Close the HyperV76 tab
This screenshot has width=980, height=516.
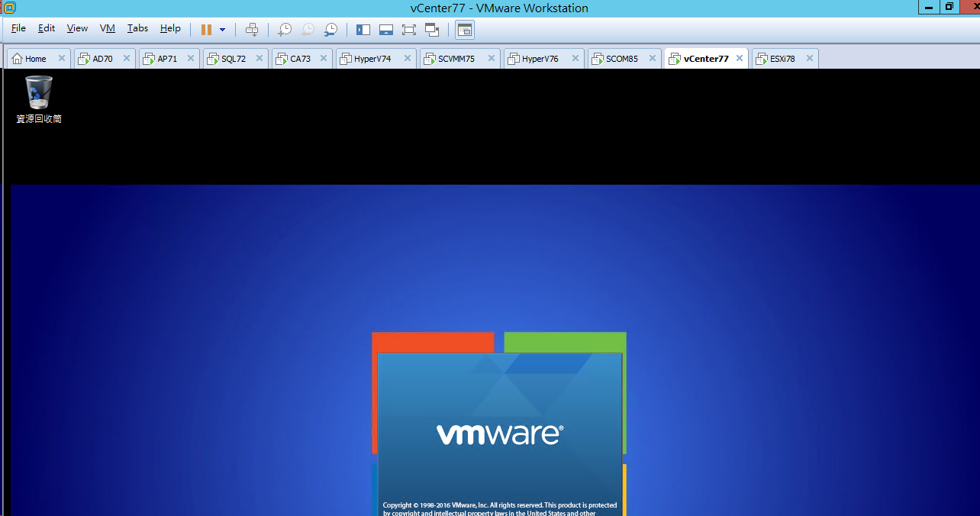[576, 59]
